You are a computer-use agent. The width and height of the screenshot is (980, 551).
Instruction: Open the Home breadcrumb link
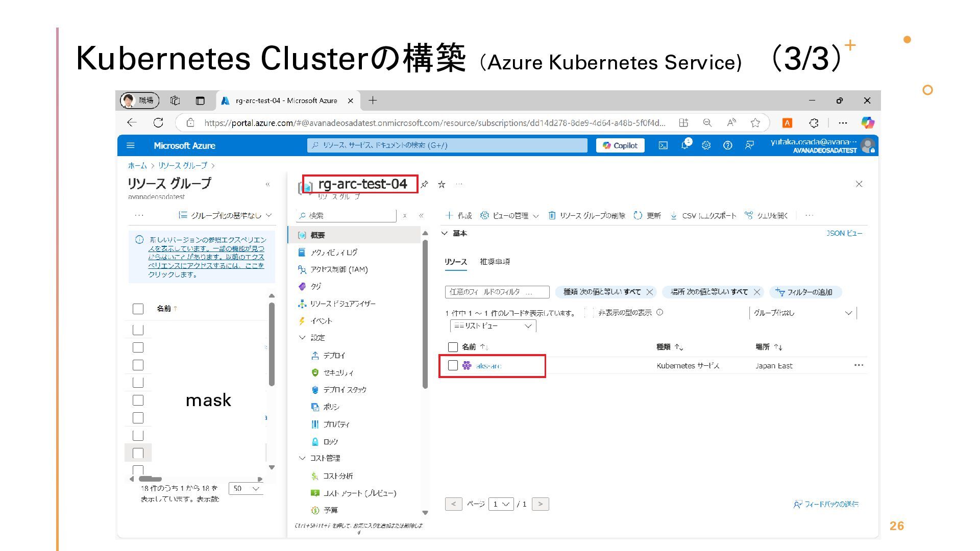click(x=137, y=165)
